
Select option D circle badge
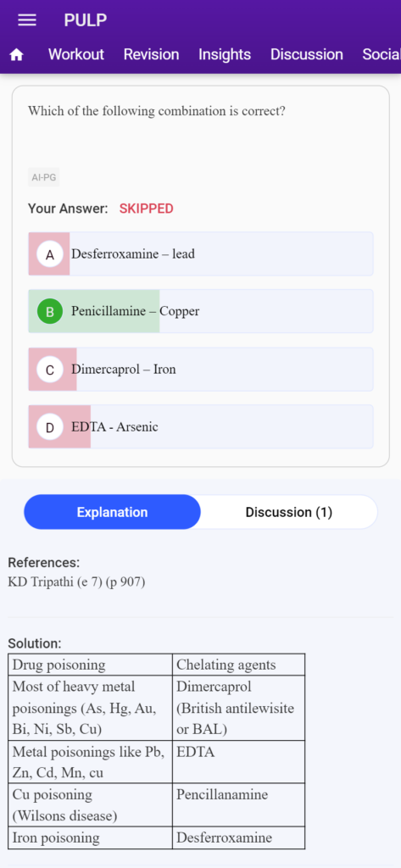point(50,427)
